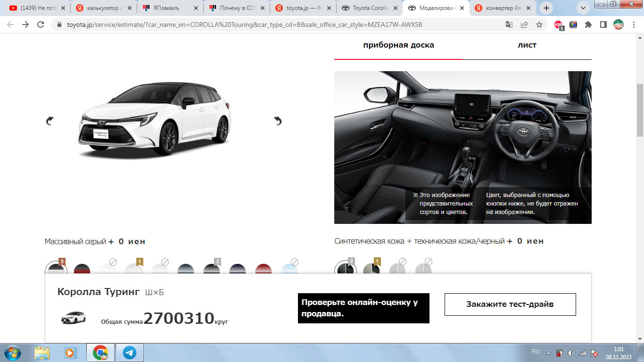Select the приборная доска tab
The height and width of the screenshot is (362, 644).
[x=398, y=45]
